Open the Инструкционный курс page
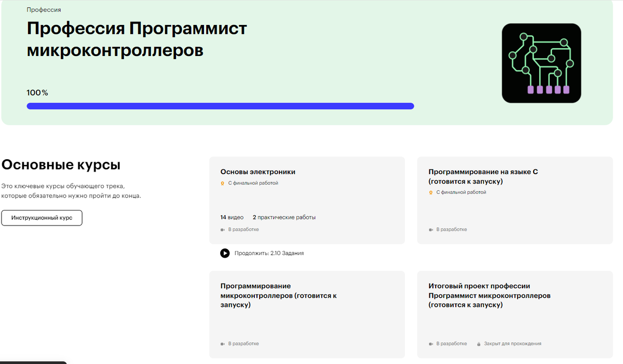623x364 pixels. click(42, 218)
